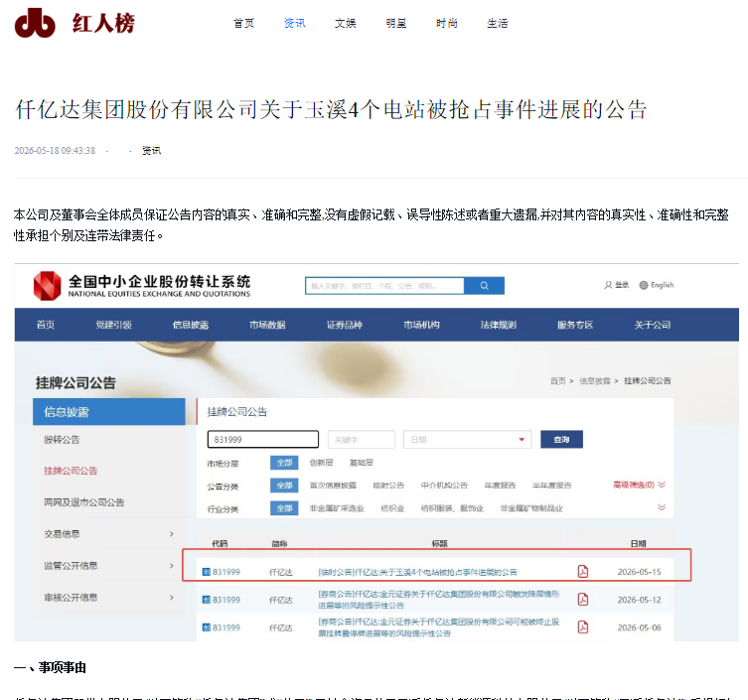Open the 文娱 navigation tab
Viewport: 748px width, 700px height.
click(346, 23)
